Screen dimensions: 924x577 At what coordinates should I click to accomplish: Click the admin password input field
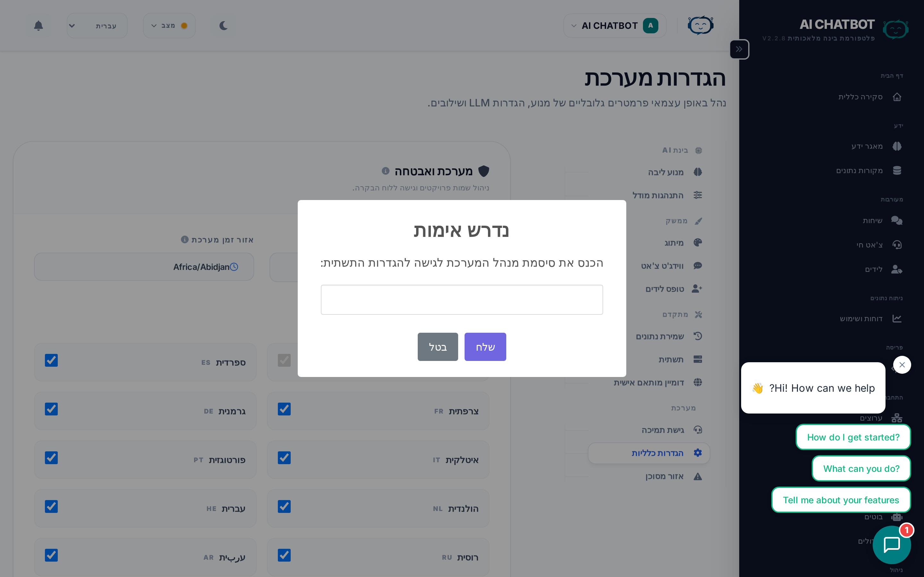[x=462, y=300]
